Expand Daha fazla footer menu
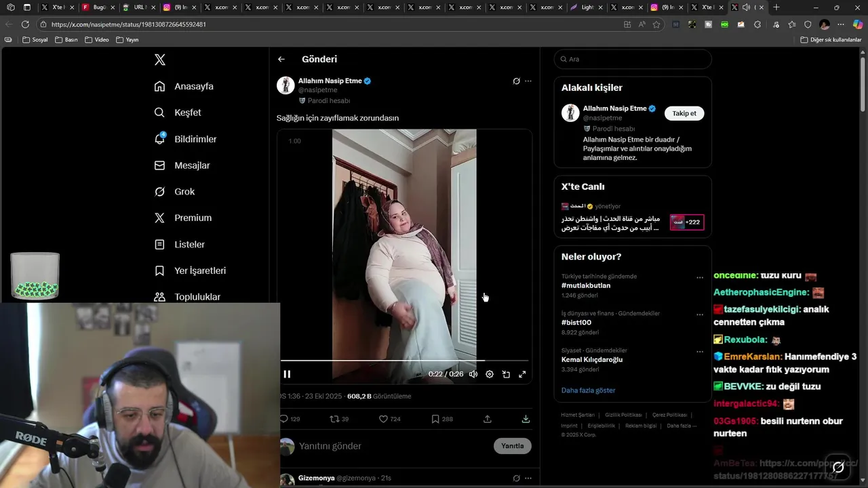Viewport: 868px width, 488px height. [681, 426]
